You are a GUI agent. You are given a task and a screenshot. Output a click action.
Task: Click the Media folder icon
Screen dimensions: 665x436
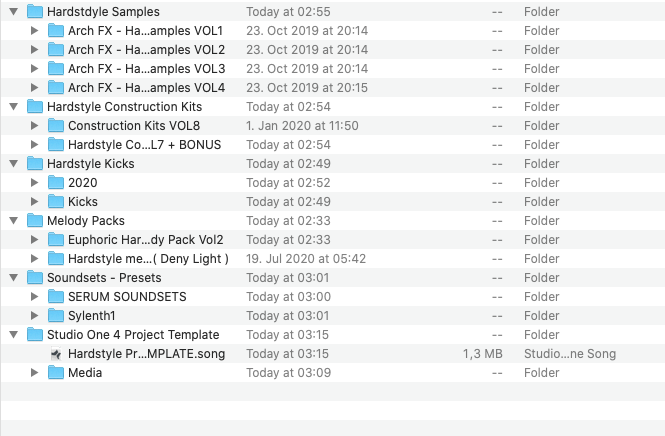(55, 373)
